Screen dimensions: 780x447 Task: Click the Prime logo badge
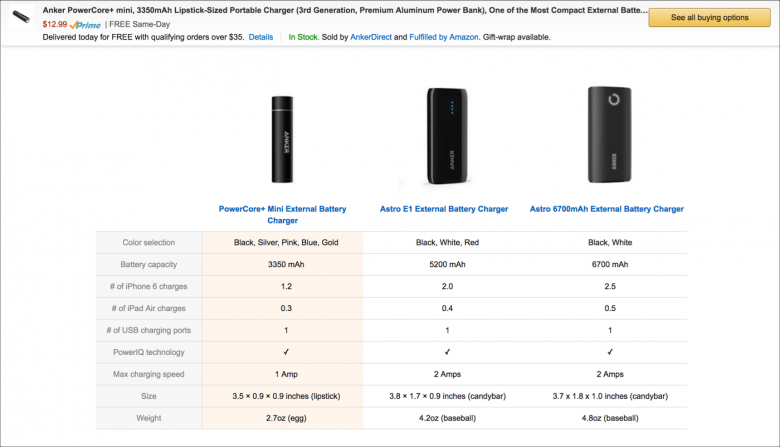[x=85, y=24]
